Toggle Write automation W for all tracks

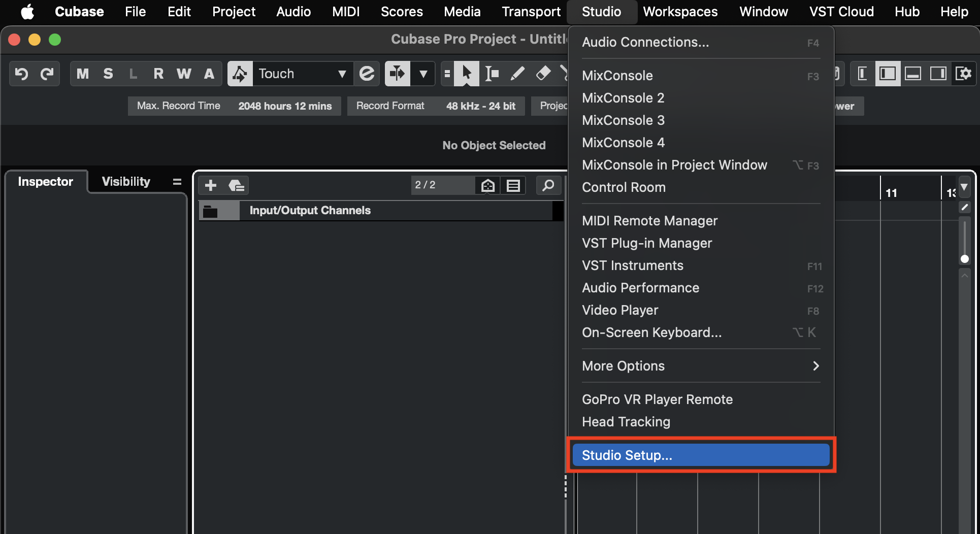184,74
